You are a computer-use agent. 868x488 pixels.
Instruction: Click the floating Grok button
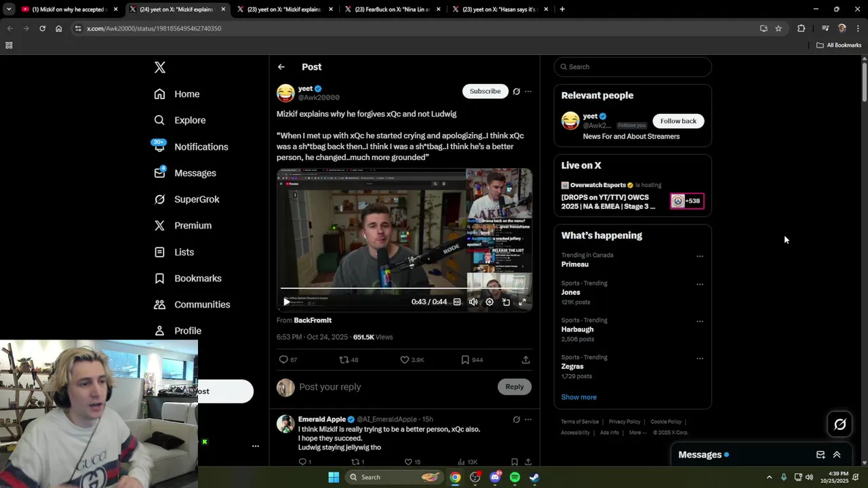[840, 424]
